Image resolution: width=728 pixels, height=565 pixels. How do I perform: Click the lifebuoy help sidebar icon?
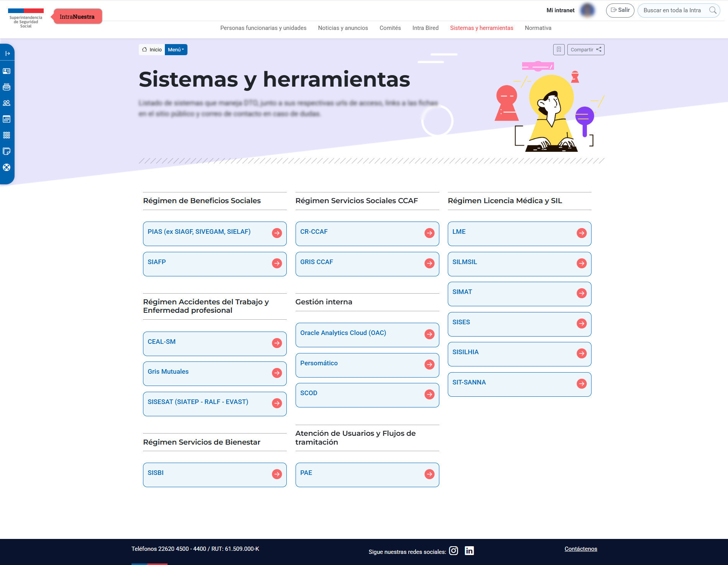point(7,168)
